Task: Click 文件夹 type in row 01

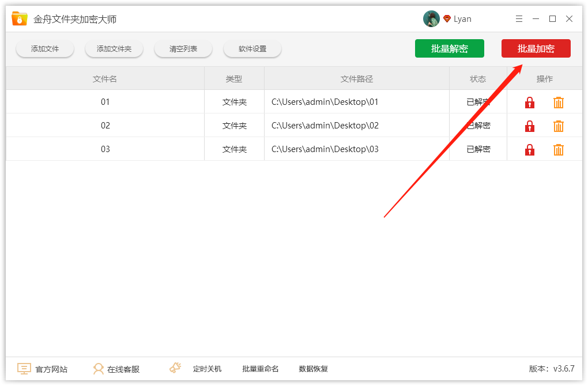Action: [x=235, y=102]
